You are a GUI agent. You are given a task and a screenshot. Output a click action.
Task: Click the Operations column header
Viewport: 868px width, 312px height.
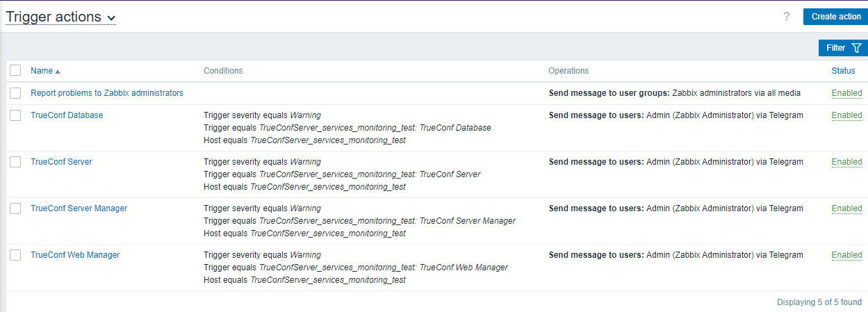[568, 71]
